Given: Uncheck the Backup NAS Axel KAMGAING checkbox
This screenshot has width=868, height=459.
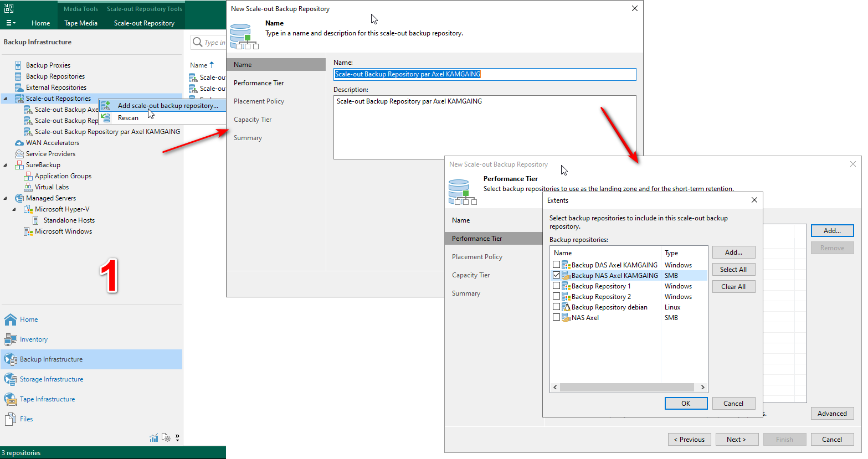Looking at the screenshot, I should (x=556, y=275).
